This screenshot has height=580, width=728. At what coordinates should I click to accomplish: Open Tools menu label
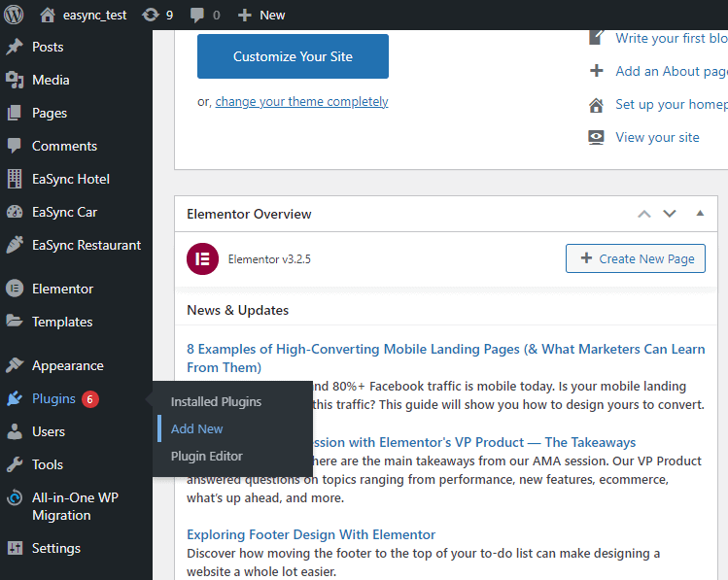(48, 464)
